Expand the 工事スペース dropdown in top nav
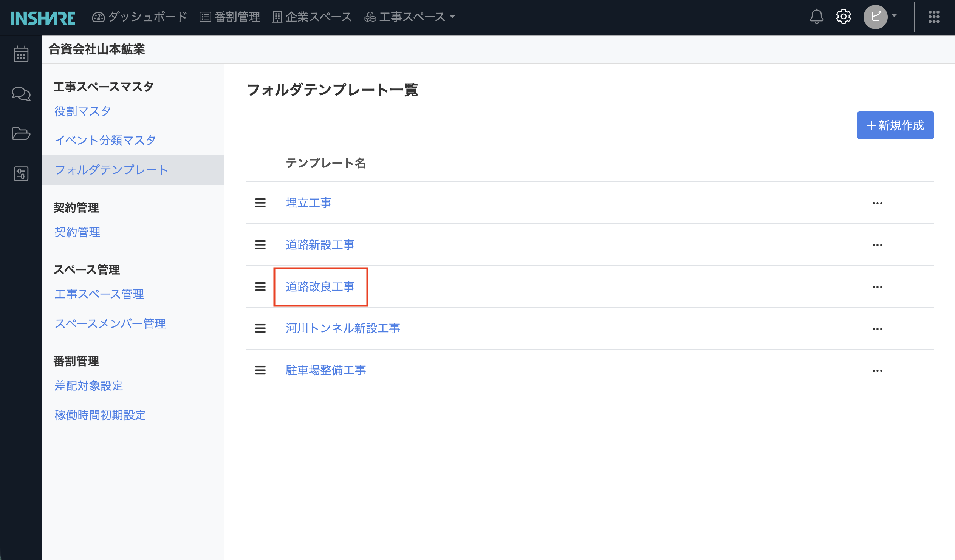 [x=409, y=17]
